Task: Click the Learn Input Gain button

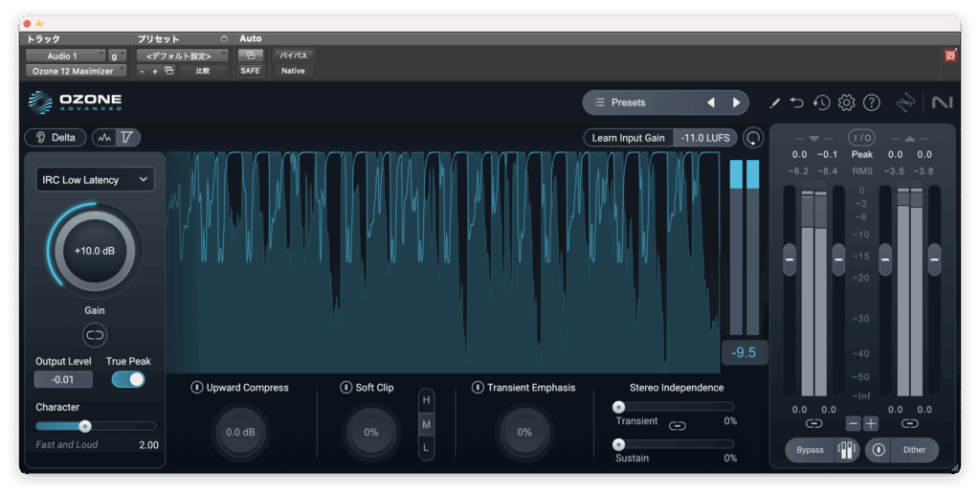Action: [628, 138]
